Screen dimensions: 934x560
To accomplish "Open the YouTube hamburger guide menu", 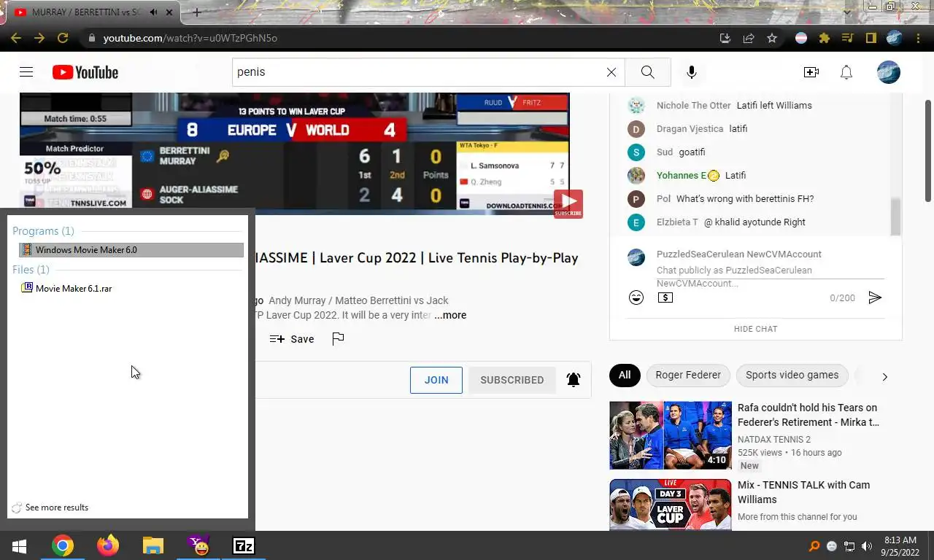I will pyautogui.click(x=26, y=72).
